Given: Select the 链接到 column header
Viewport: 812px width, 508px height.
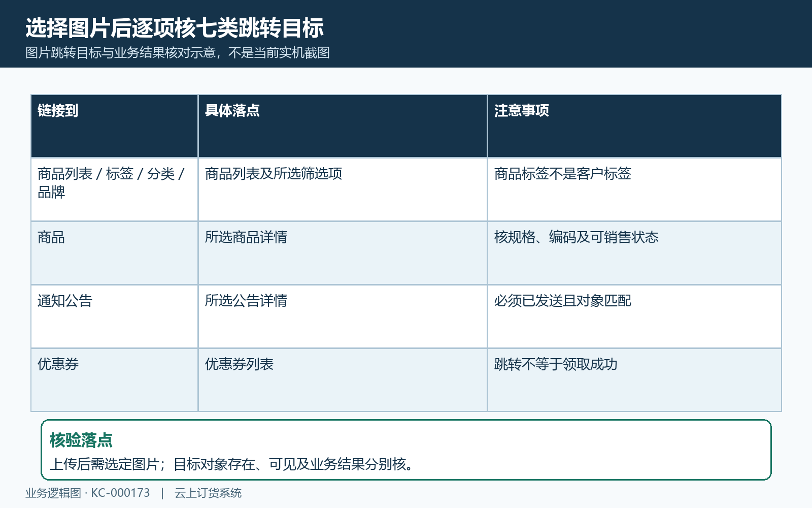Looking at the screenshot, I should click(114, 126).
